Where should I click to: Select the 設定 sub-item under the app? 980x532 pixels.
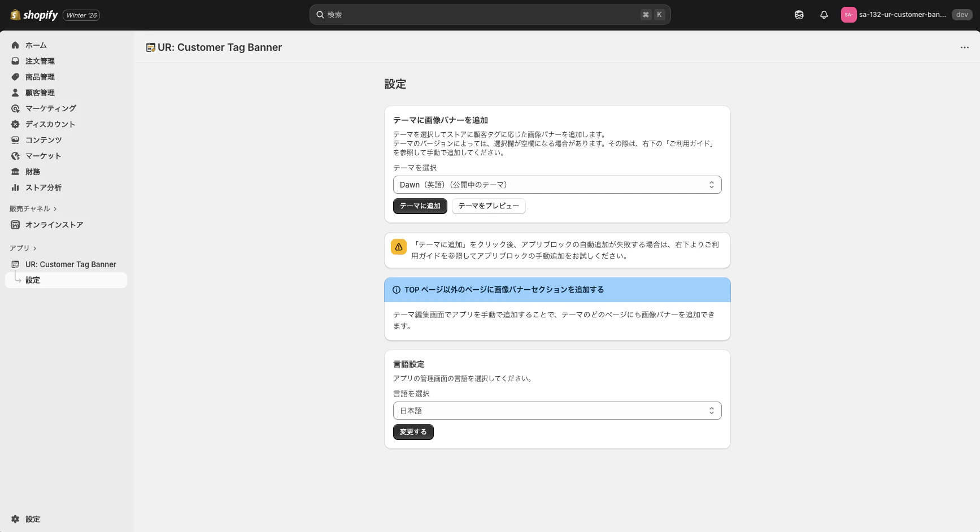[66, 280]
